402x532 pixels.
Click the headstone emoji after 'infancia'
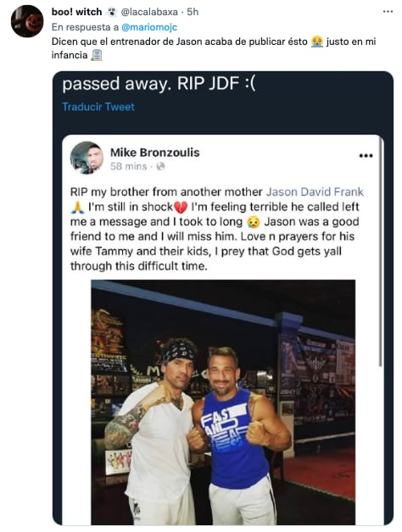97,55
